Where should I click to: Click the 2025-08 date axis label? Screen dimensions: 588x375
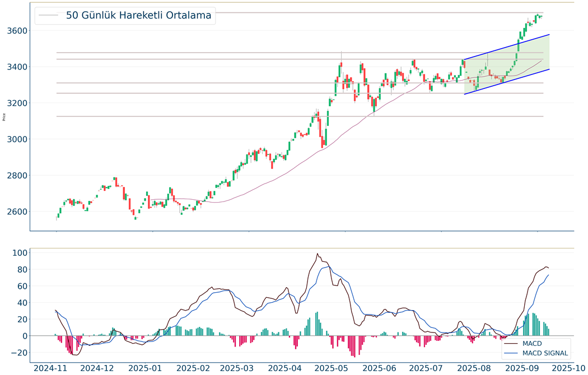[475, 368]
